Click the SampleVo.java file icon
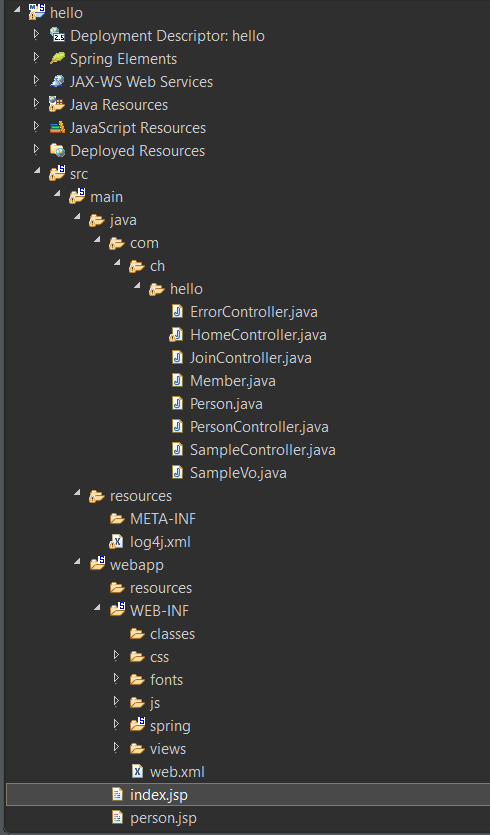 pyautogui.click(x=177, y=472)
